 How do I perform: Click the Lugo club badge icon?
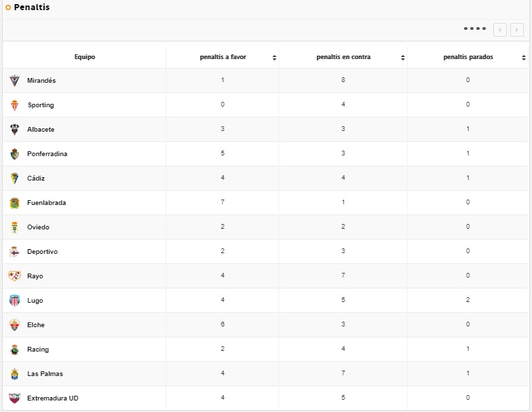click(15, 301)
